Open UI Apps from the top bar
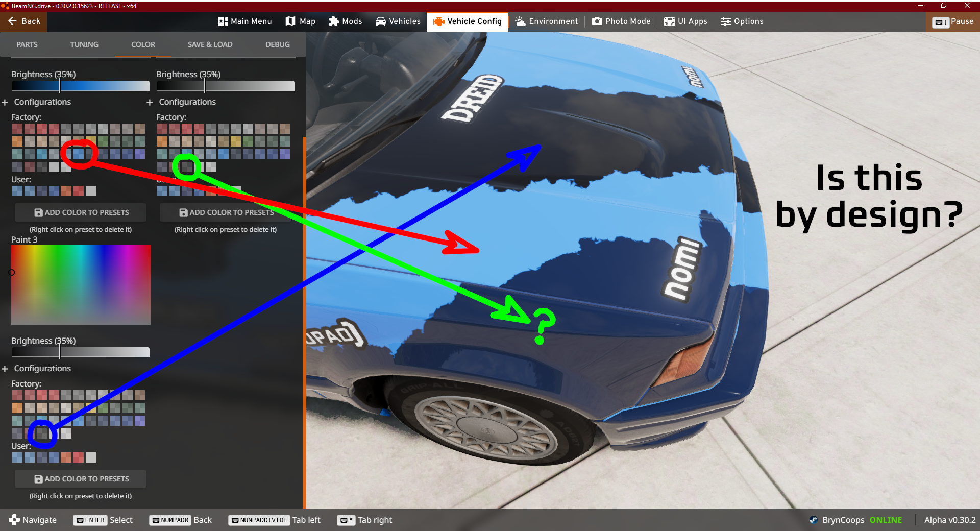Image resolution: width=980 pixels, height=531 pixels. coord(685,21)
